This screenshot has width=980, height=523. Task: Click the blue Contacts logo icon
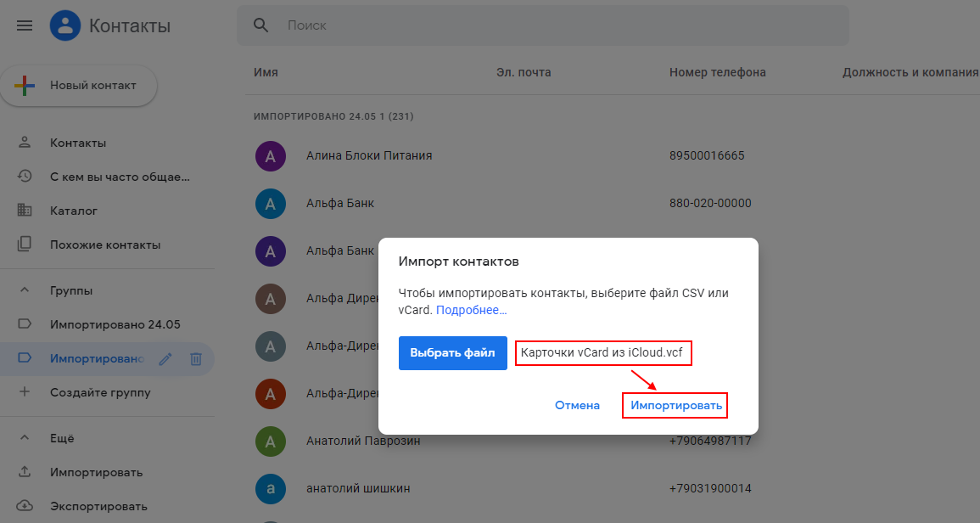(65, 25)
